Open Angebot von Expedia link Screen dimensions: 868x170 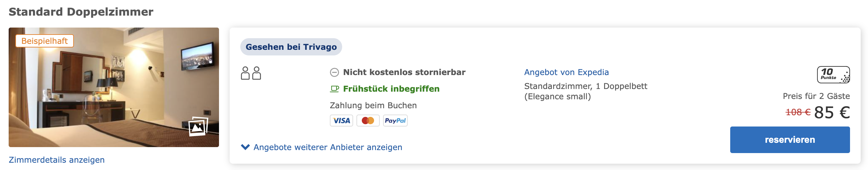tap(566, 72)
